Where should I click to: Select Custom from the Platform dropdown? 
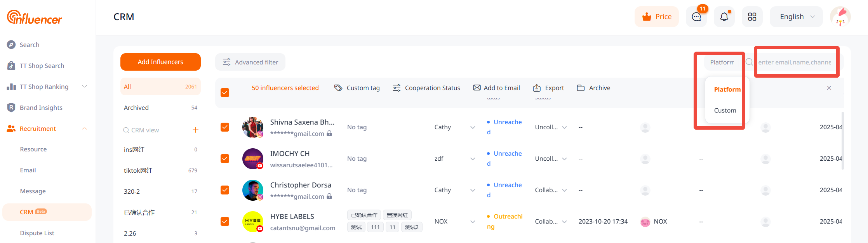click(725, 110)
